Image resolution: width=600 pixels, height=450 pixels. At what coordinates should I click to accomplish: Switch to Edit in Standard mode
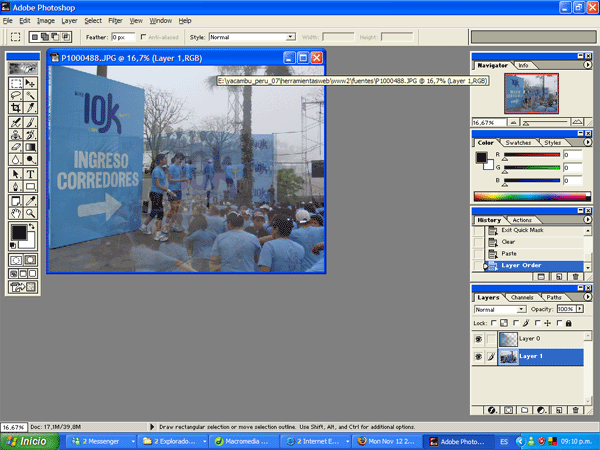pos(16,260)
